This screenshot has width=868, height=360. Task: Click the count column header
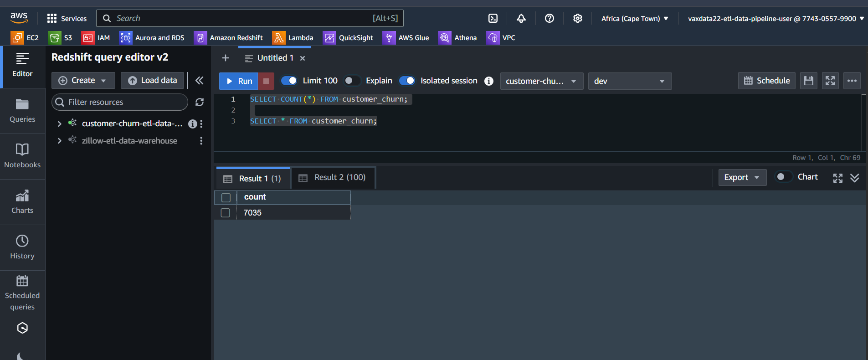coord(293,197)
